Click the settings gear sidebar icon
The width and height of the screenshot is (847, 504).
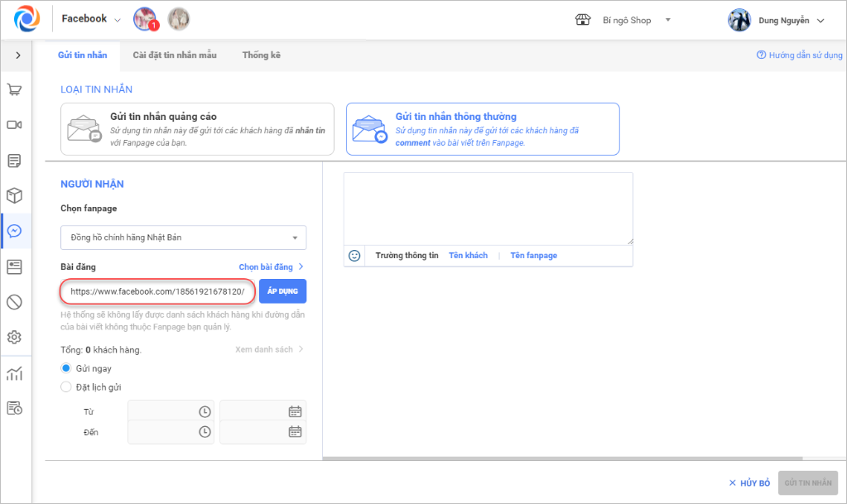coord(14,338)
